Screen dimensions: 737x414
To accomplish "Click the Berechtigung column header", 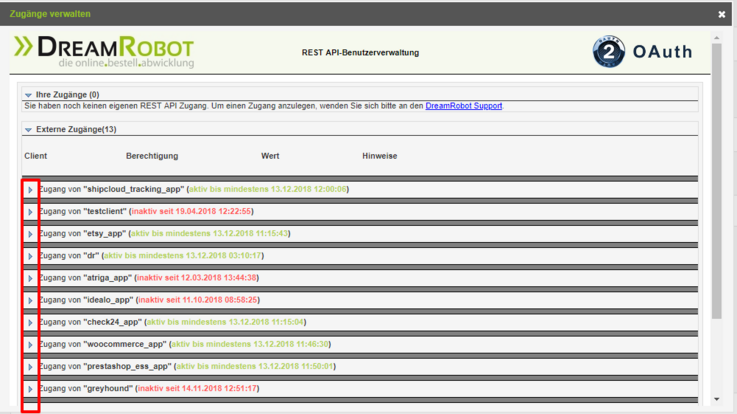I will [x=152, y=156].
